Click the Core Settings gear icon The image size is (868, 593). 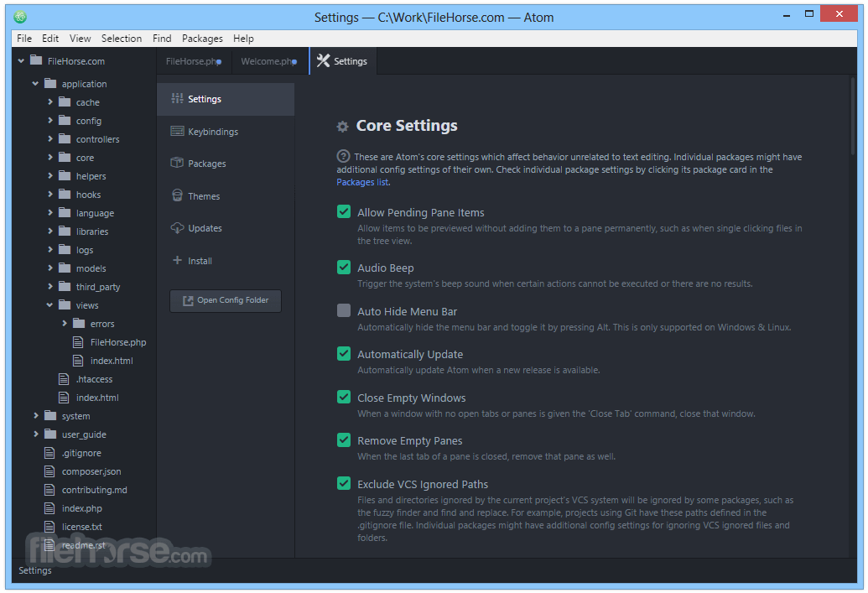[343, 127]
